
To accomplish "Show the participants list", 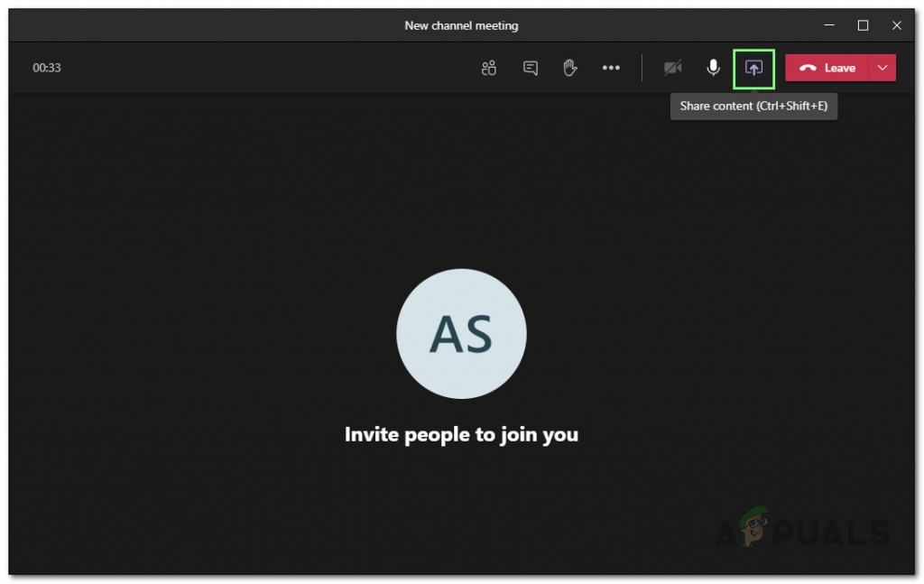I will pos(488,68).
